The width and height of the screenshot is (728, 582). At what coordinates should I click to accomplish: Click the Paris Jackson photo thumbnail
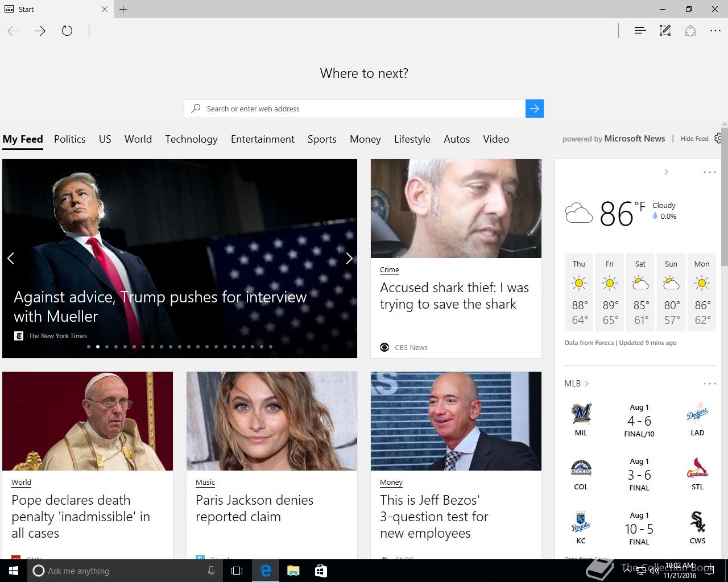pos(272,421)
